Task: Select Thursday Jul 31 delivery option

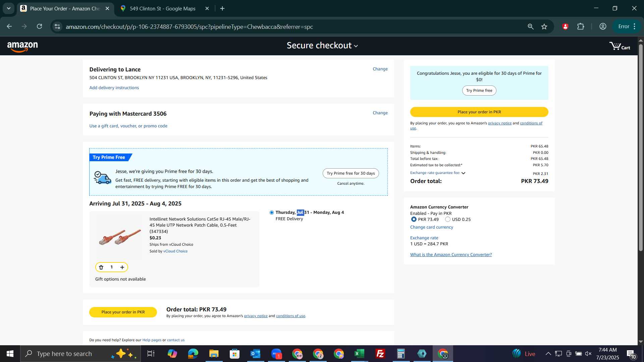Action: pos(272,213)
